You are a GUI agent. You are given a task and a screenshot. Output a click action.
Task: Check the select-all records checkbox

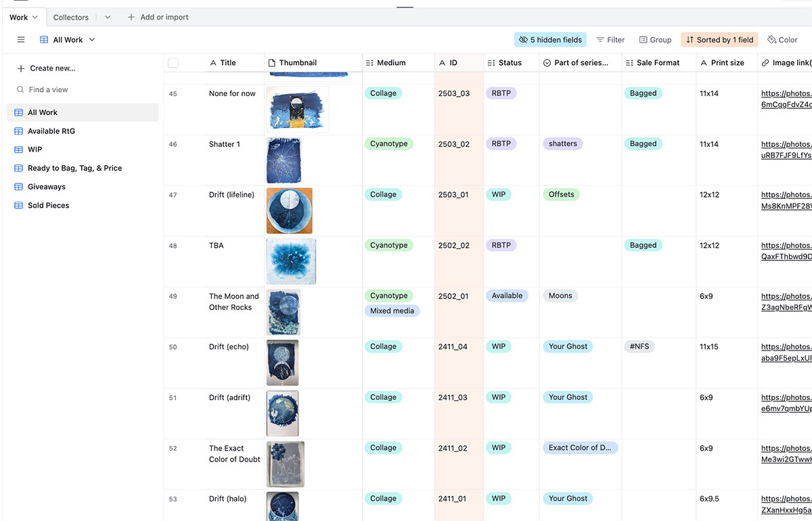(173, 62)
